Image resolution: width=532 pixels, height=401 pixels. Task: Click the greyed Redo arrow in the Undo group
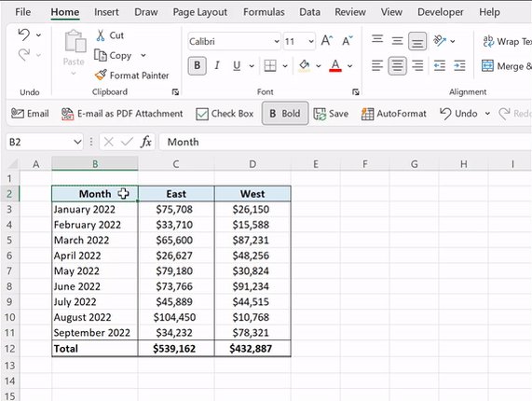click(23, 55)
